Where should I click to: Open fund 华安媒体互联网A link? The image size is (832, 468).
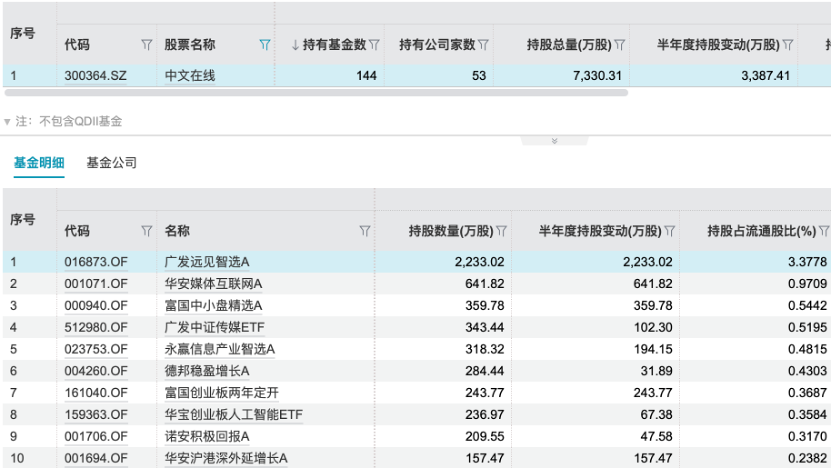(x=213, y=284)
